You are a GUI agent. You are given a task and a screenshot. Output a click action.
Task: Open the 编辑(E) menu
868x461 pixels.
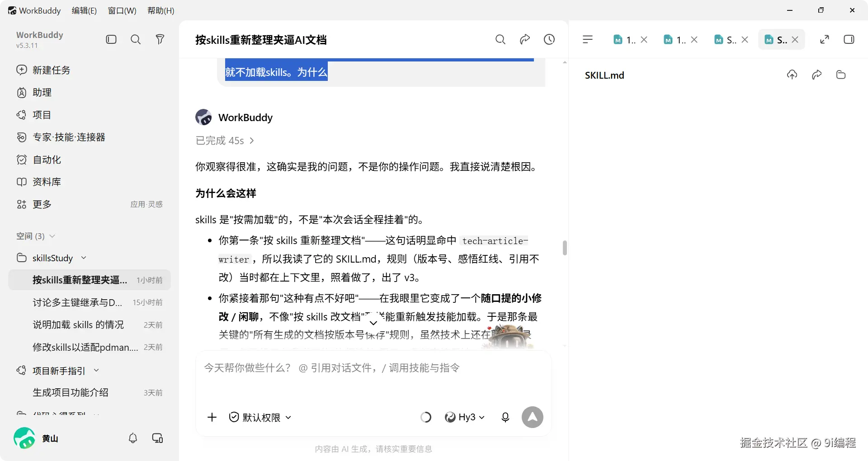[84, 10]
